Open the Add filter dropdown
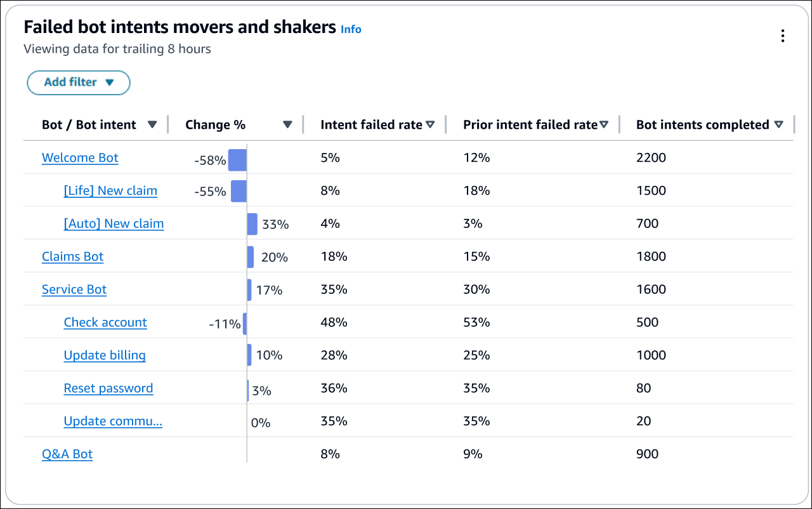Viewport: 812px width, 509px height. point(78,83)
